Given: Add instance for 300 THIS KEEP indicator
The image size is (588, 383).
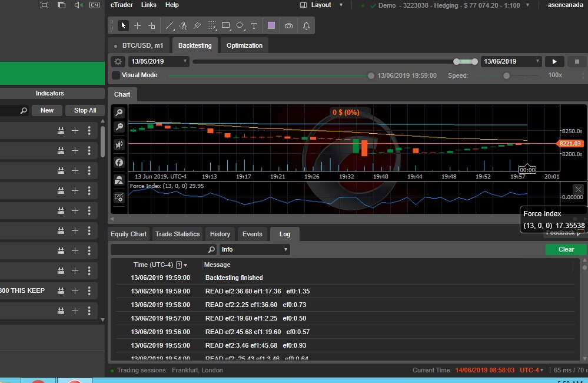Looking at the screenshot, I should point(75,290).
